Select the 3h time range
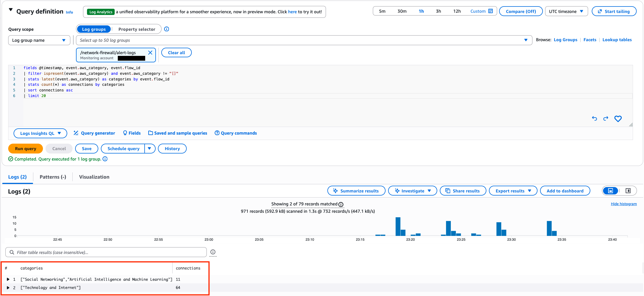 (438, 11)
